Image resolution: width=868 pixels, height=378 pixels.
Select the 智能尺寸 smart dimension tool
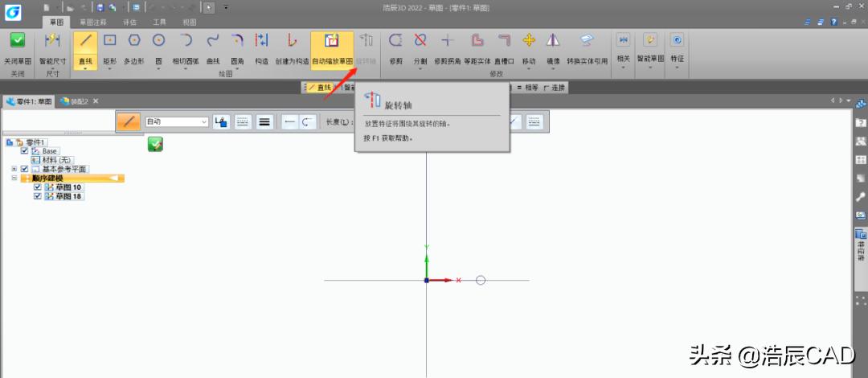pyautogui.click(x=52, y=49)
